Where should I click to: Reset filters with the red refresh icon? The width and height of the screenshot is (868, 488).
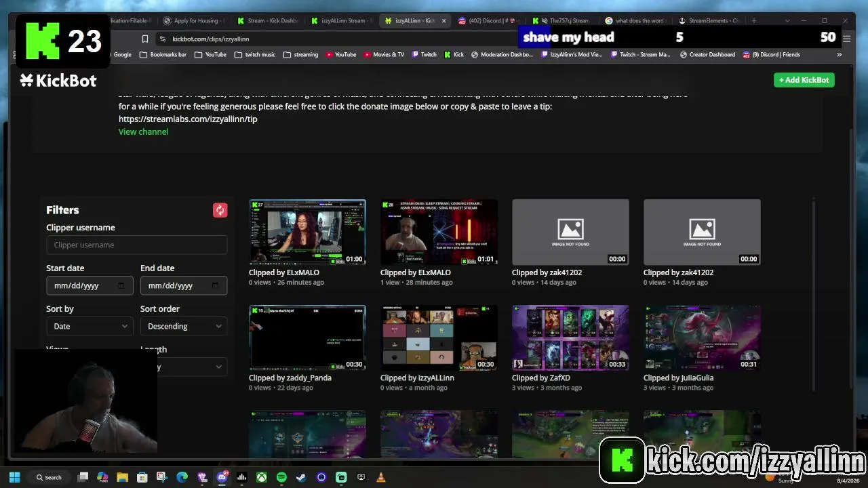[220, 210]
